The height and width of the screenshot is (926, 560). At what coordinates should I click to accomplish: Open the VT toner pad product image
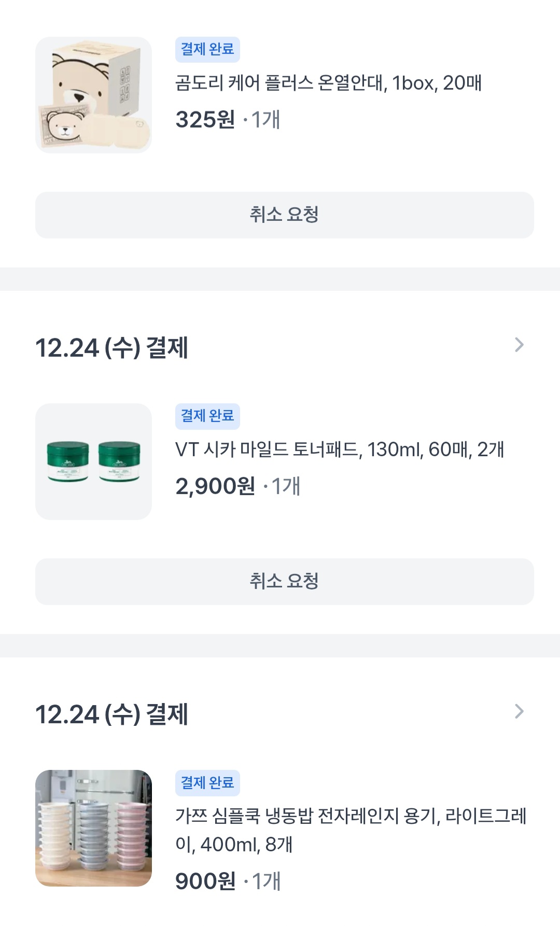coord(93,461)
